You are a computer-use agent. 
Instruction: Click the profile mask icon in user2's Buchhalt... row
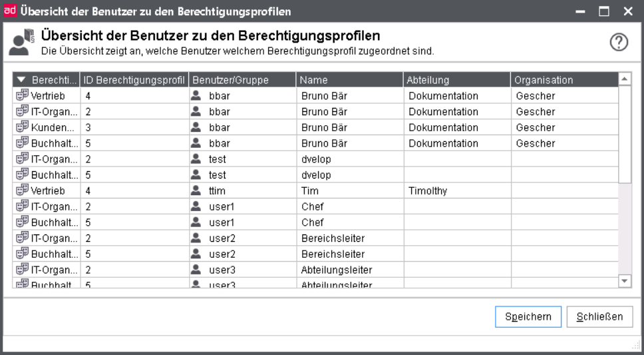(22, 254)
